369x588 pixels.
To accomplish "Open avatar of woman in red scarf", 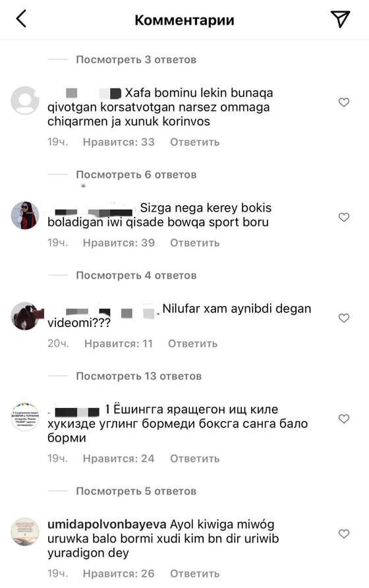I will tap(25, 216).
